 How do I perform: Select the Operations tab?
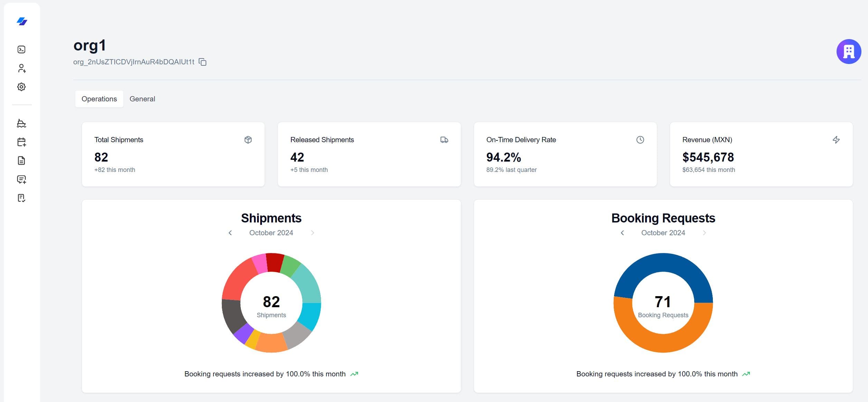click(x=99, y=99)
